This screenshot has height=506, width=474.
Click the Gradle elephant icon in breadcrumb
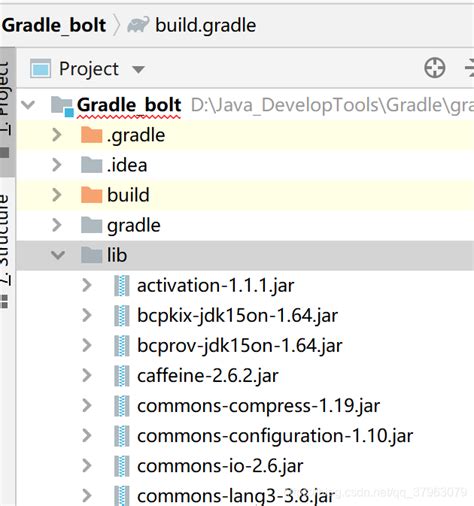pos(138,25)
